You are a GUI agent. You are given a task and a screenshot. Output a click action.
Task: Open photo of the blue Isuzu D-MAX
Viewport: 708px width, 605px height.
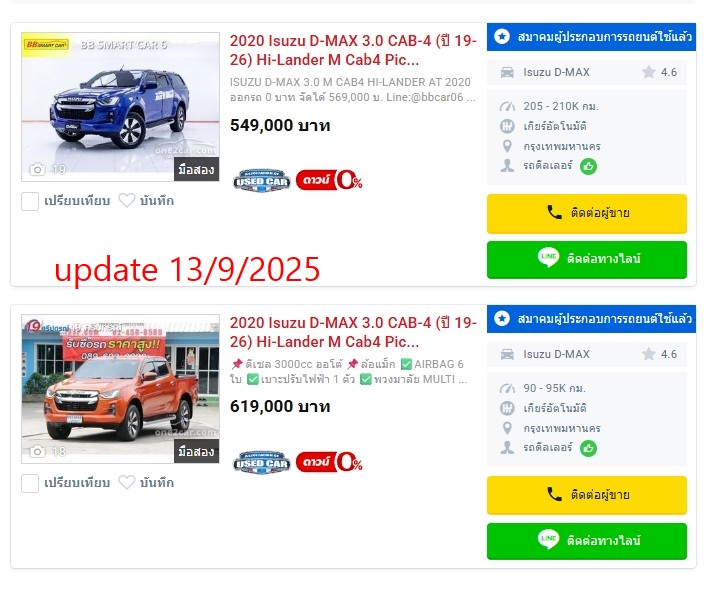click(120, 107)
